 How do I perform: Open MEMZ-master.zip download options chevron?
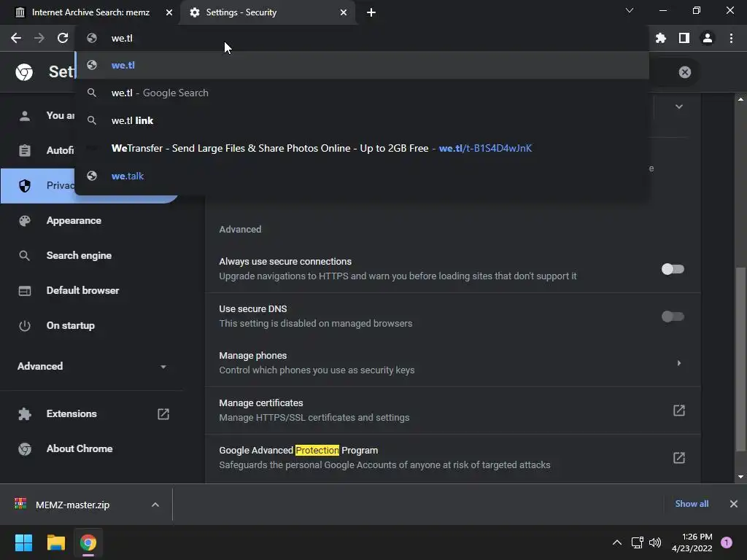tap(155, 505)
